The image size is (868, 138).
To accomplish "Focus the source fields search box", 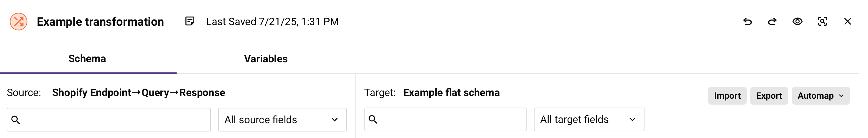I will pos(115,120).
